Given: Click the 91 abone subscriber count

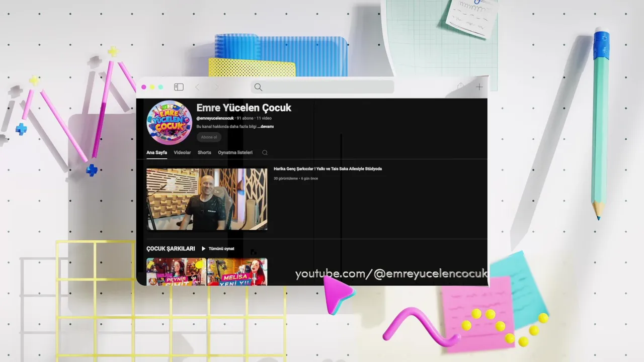Looking at the screenshot, I should click(245, 118).
